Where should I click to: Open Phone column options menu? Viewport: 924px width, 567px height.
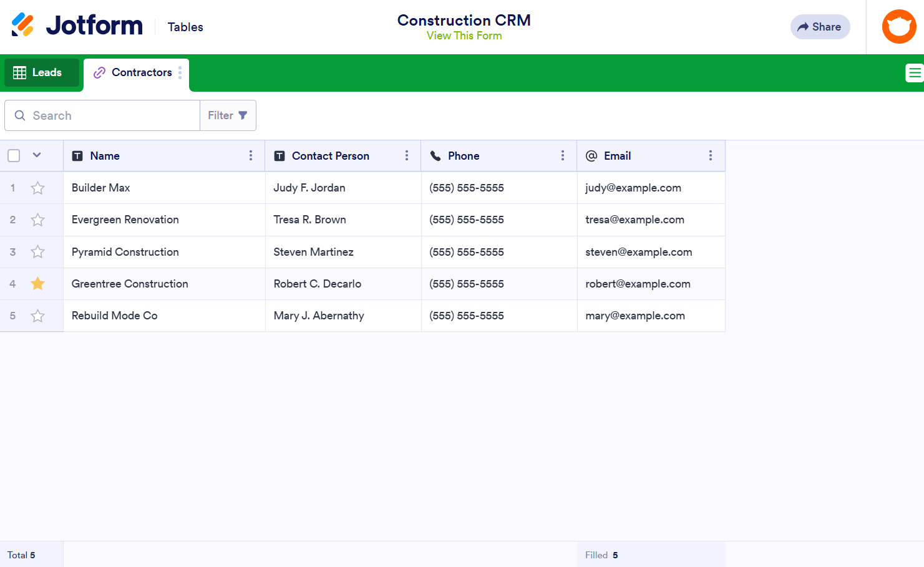pyautogui.click(x=563, y=156)
